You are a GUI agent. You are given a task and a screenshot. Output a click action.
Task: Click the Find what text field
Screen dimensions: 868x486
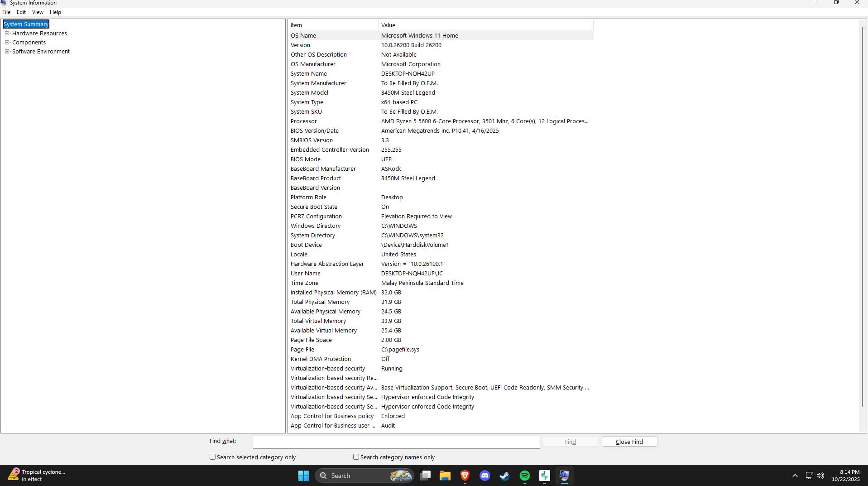pyautogui.click(x=396, y=442)
